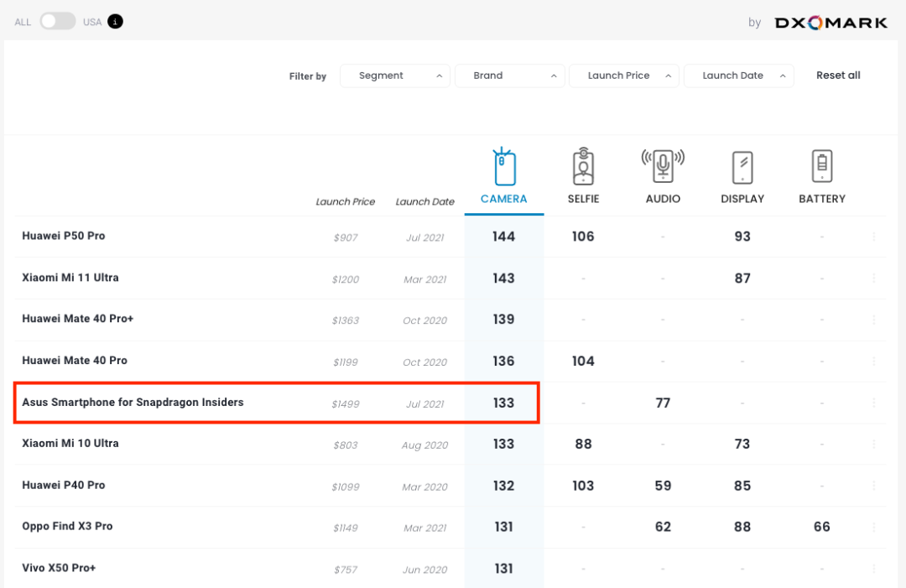Click Reset all filters
Viewport: 906px width, 588px height.
coord(838,75)
